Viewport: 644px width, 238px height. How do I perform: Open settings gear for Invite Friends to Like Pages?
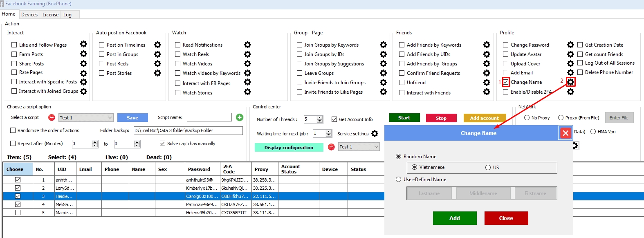click(383, 92)
